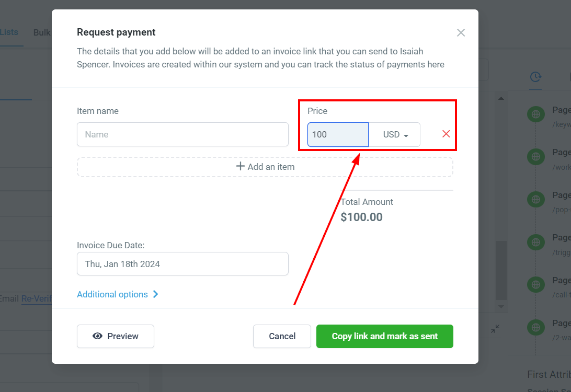Click the plus icon in Add an item
Viewport: 571px width, 392px height.
[240, 166]
